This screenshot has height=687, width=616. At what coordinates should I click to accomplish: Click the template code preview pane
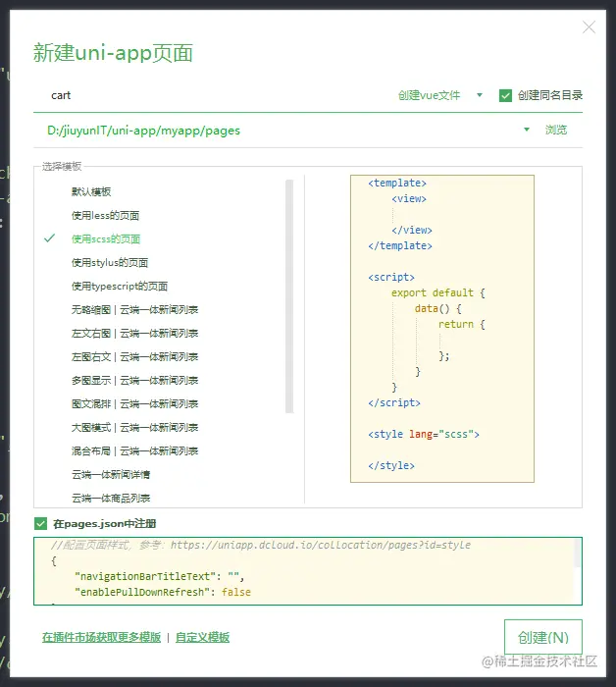coord(442,329)
